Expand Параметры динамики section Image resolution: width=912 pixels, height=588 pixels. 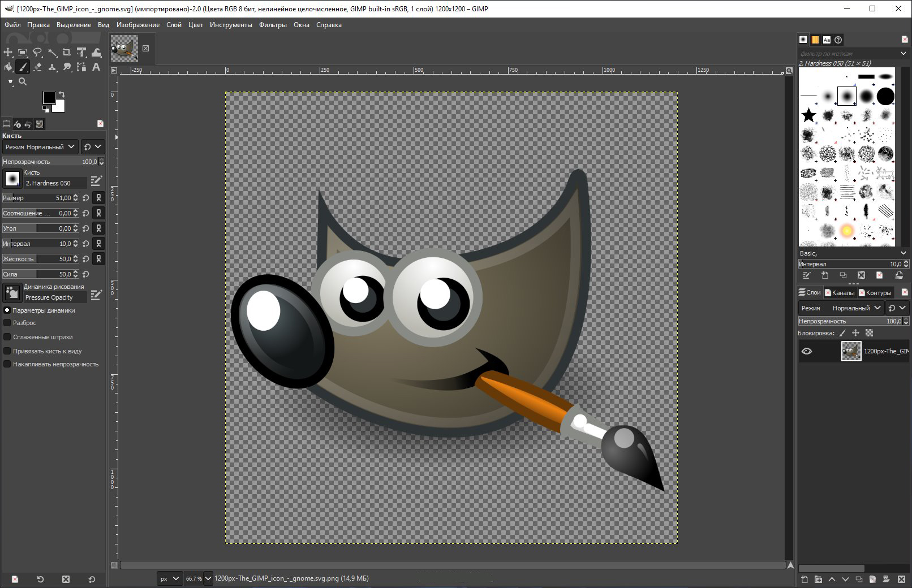point(7,310)
